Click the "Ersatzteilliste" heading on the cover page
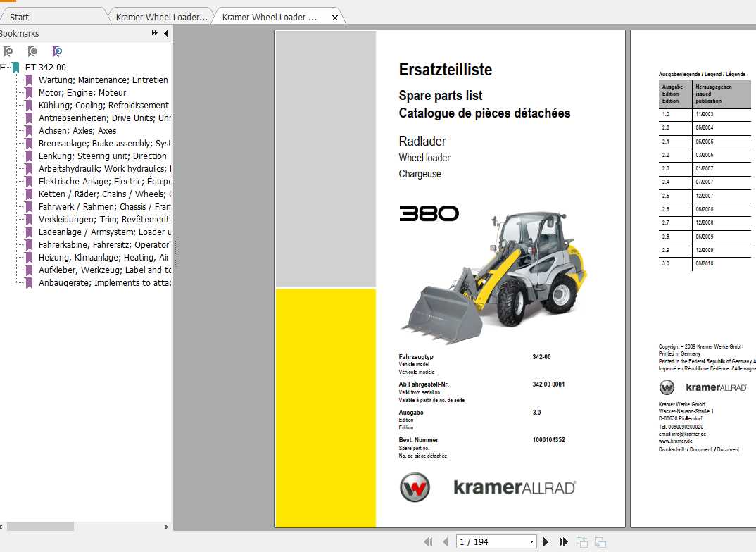 (x=446, y=70)
